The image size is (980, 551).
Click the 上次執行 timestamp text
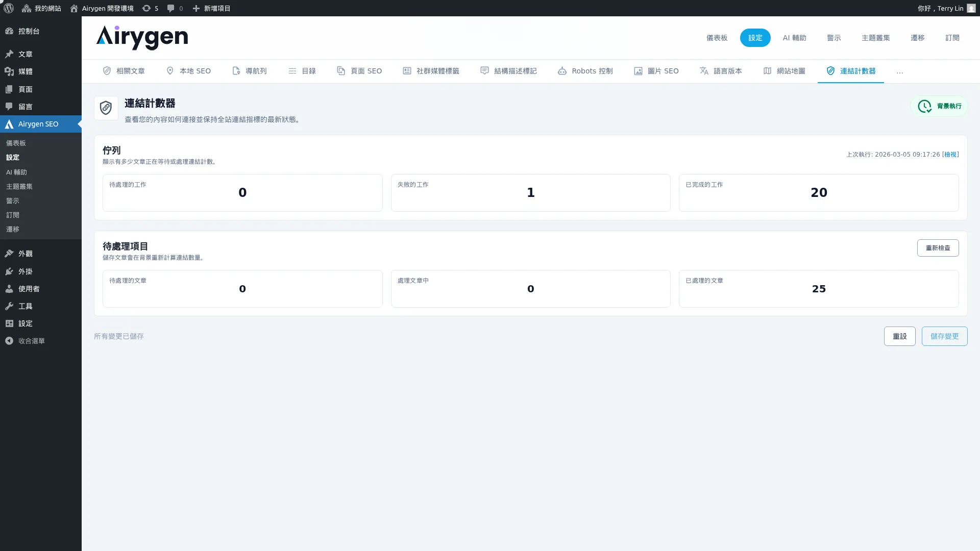pyautogui.click(x=893, y=155)
